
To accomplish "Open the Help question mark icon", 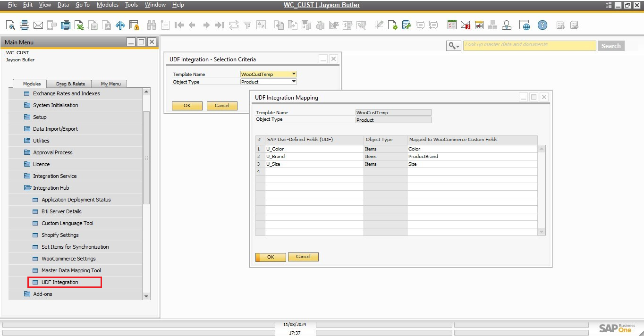I will coord(542,25).
